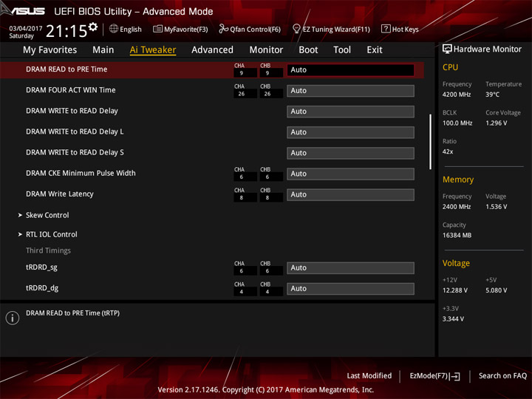This screenshot has width=532, height=399.
Task: Switch to the Tool tab
Action: click(342, 50)
